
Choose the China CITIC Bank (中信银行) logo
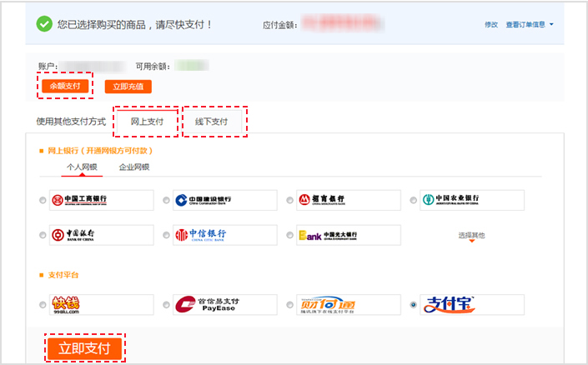(224, 235)
